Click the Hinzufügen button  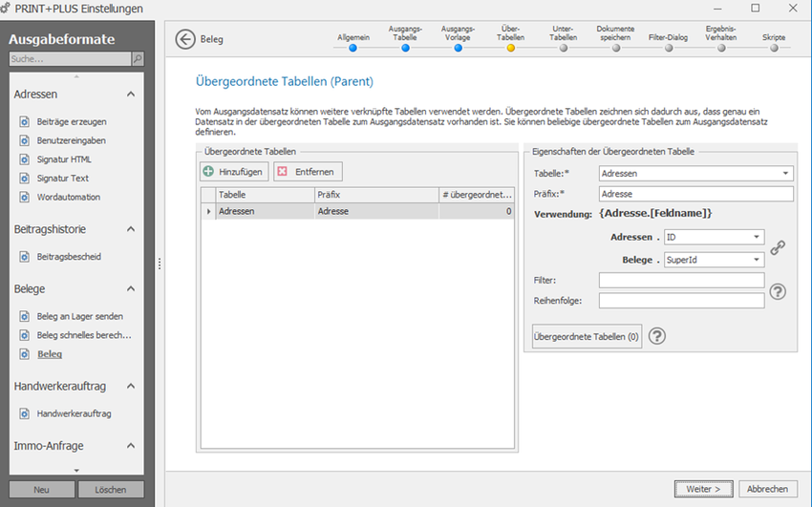[x=234, y=172]
